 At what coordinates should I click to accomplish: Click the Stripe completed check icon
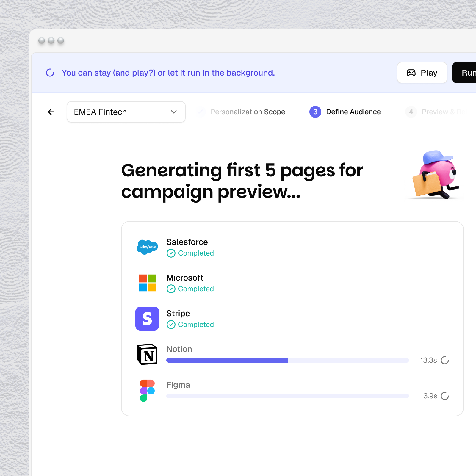pyautogui.click(x=171, y=325)
